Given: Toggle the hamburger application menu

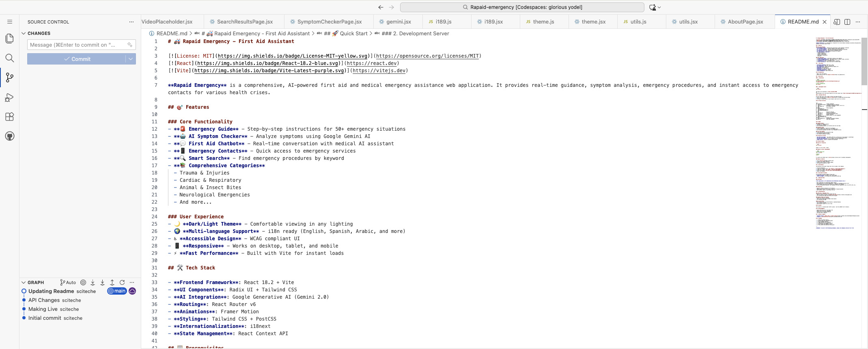Looking at the screenshot, I should point(10,22).
